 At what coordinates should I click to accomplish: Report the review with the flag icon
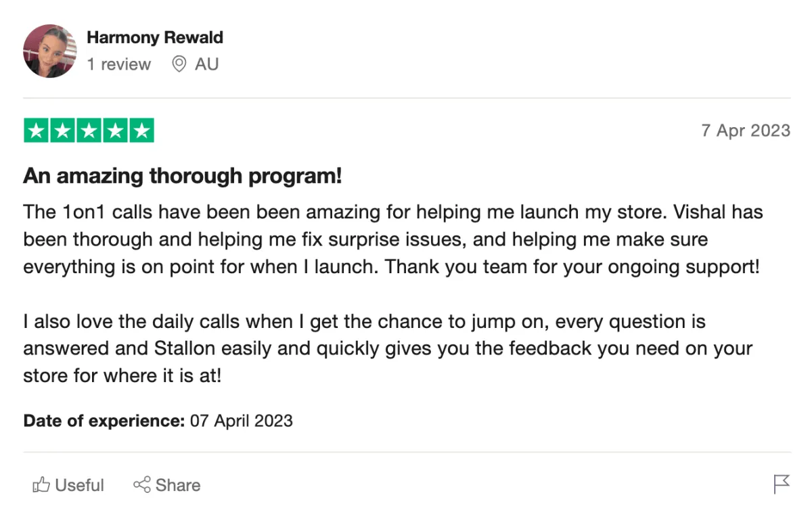pos(782,484)
